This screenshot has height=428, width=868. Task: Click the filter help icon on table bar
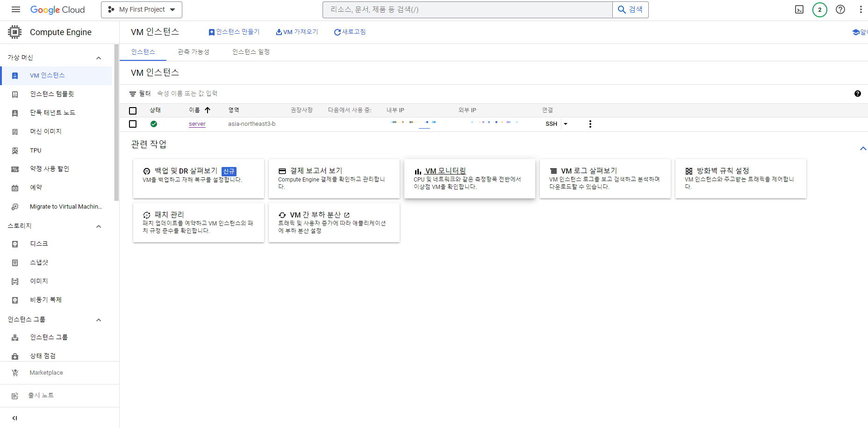click(x=858, y=94)
